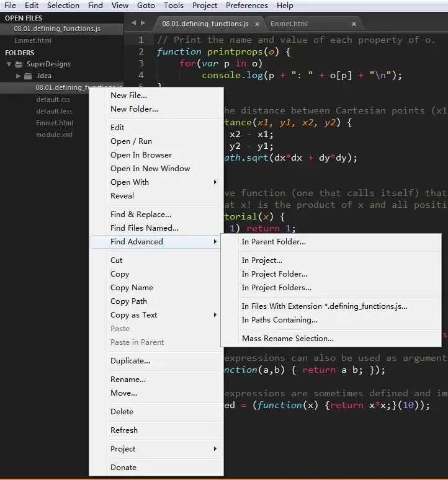Choose In Parent Folder...
The image size is (448, 480).
coord(331,241)
